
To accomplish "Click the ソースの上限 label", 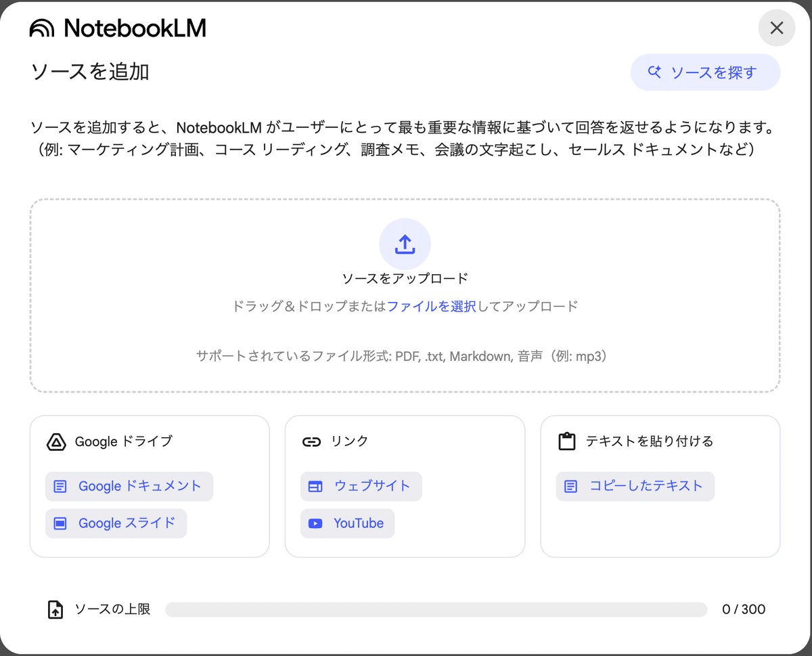I will (112, 609).
